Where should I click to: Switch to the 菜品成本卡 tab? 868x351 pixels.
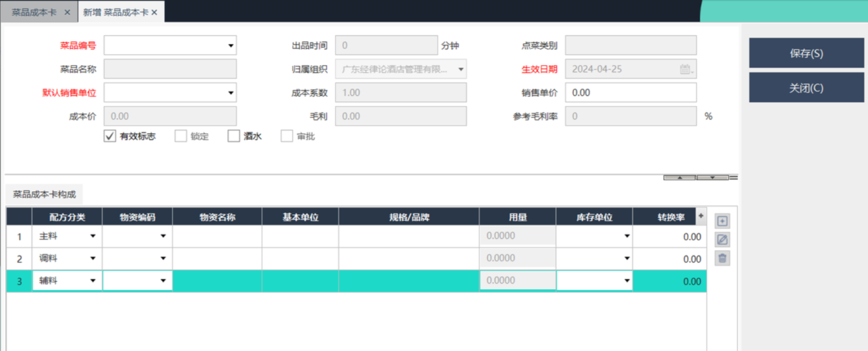pos(34,13)
